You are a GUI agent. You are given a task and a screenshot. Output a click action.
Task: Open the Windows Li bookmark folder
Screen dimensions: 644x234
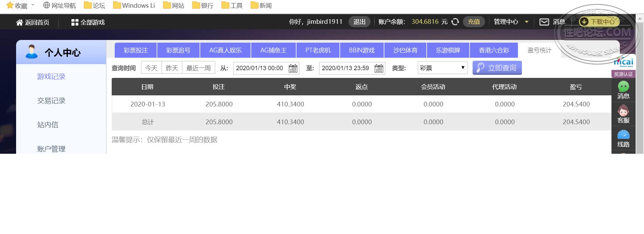coord(134,5)
